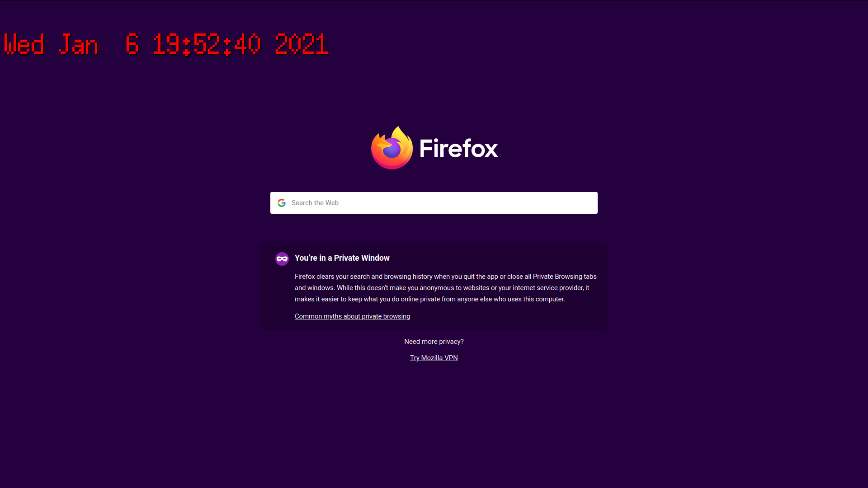868x488 pixels.
Task: Open Common myths about private browsing link
Action: 352,316
